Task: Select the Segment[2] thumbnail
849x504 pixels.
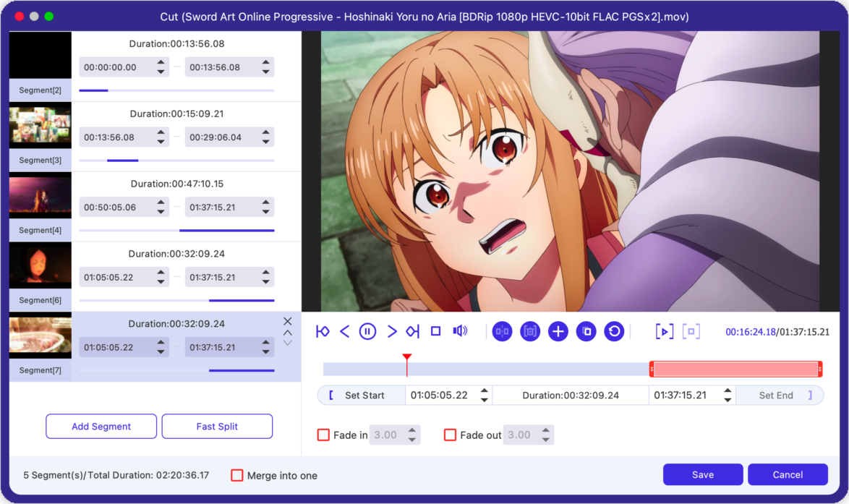Action: pos(40,55)
